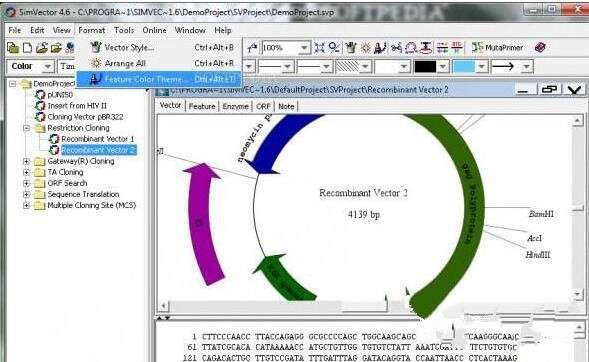Expand the TA Cloning folder
The height and width of the screenshot is (362, 589).
[x=26, y=172]
